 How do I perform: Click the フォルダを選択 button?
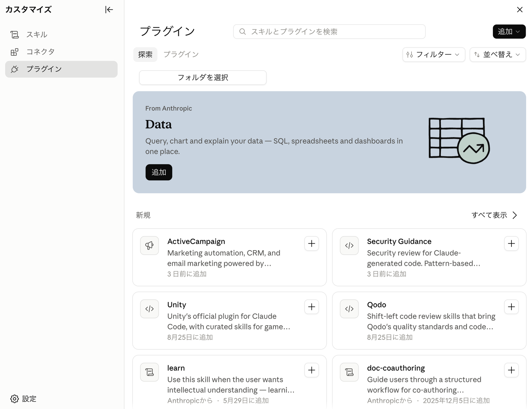203,77
